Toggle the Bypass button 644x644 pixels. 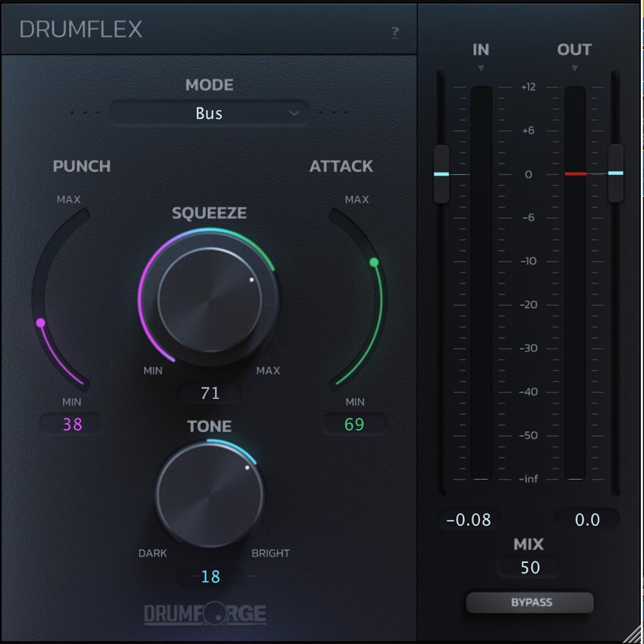[530, 602]
